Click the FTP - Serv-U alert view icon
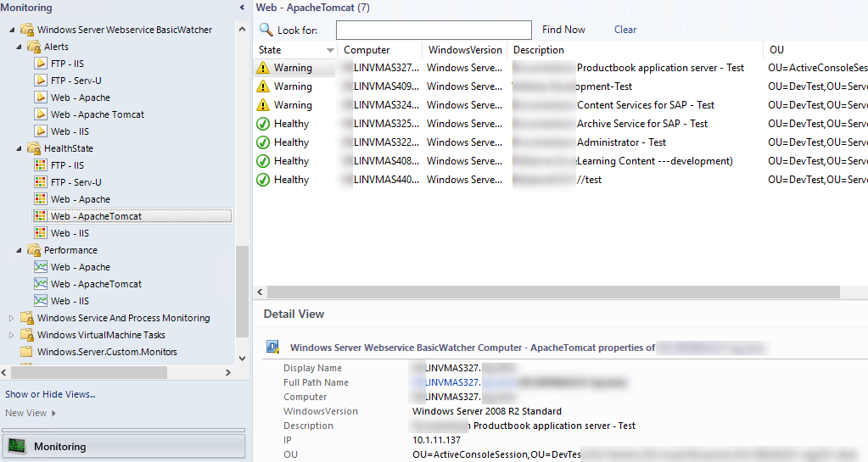The width and height of the screenshot is (868, 462). (x=41, y=81)
